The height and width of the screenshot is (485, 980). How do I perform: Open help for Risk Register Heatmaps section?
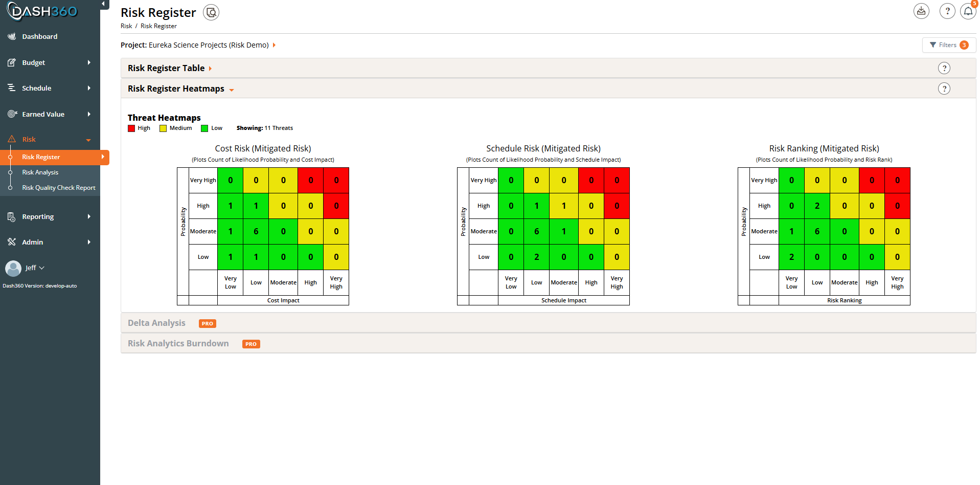click(x=944, y=89)
